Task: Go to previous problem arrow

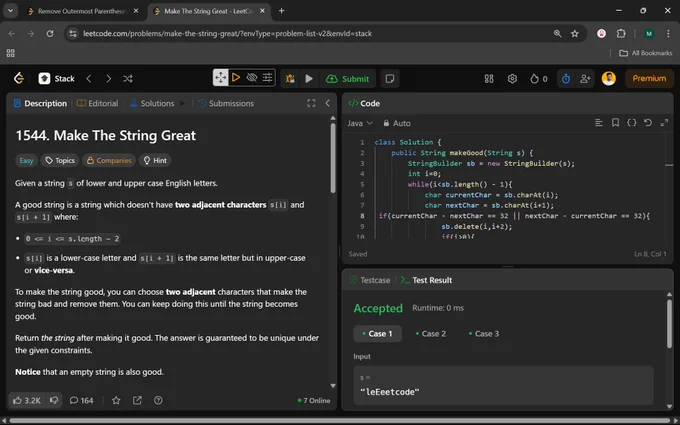Action: [x=89, y=78]
